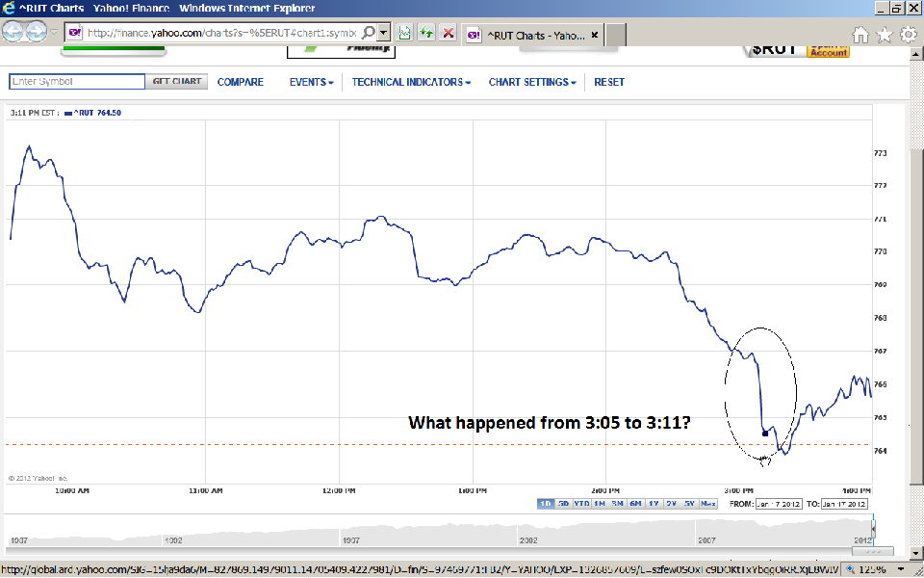Click the timeline scroll thumb with three dots

coord(873,551)
